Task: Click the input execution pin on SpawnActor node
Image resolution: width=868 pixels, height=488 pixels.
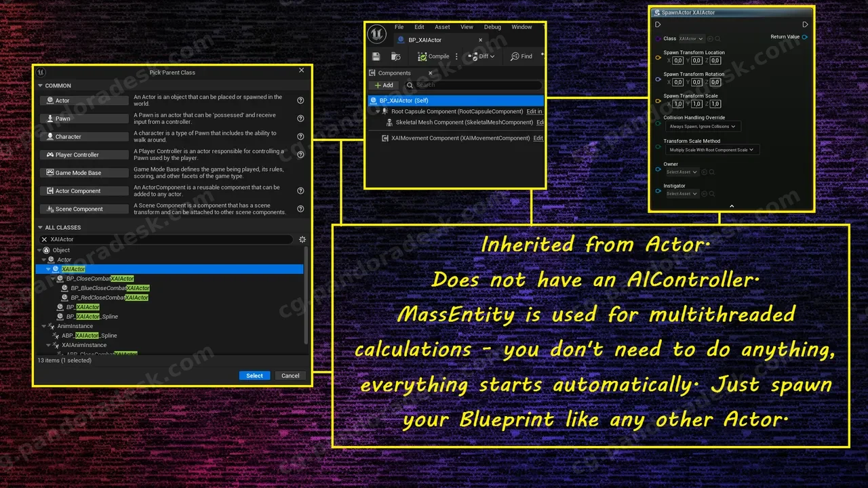Action: click(x=658, y=24)
